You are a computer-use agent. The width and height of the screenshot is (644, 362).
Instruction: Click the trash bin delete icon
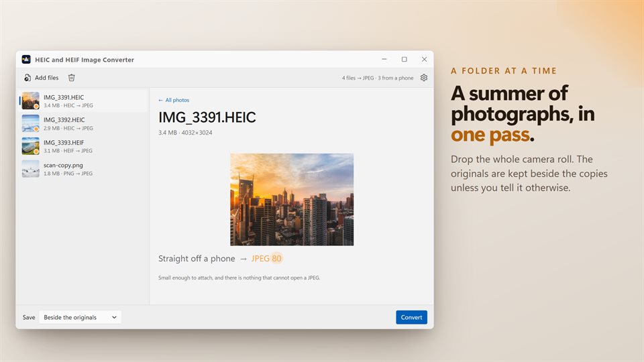72,78
